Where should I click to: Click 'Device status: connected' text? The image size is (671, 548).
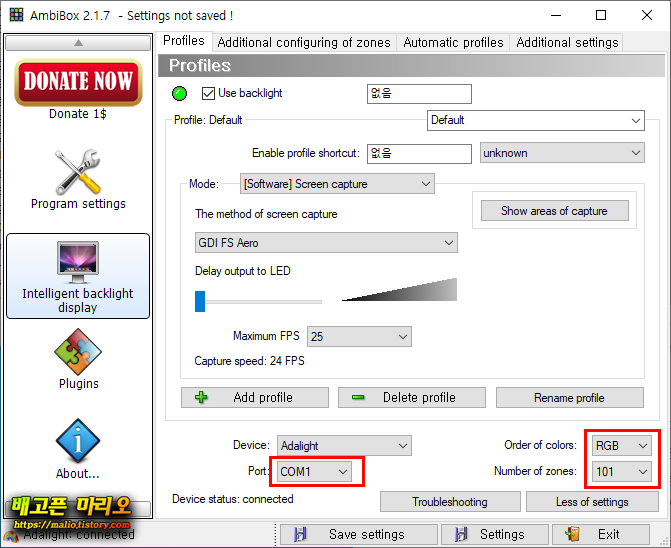tap(233, 499)
